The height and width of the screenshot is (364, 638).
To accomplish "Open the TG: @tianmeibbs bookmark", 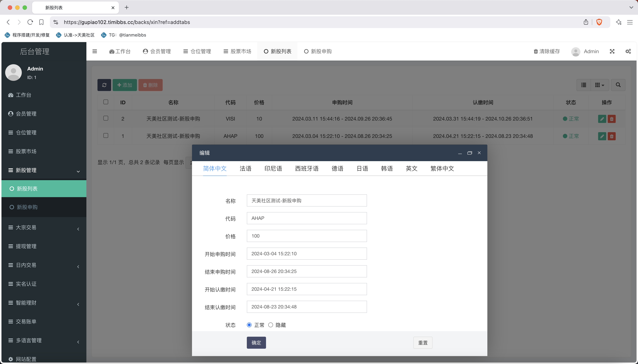I will click(x=124, y=35).
